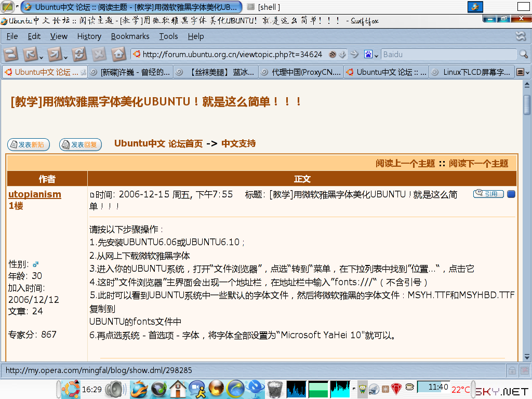Switch to the Linux下LCD屏幕字 tab
The image size is (532, 399).
click(472, 72)
